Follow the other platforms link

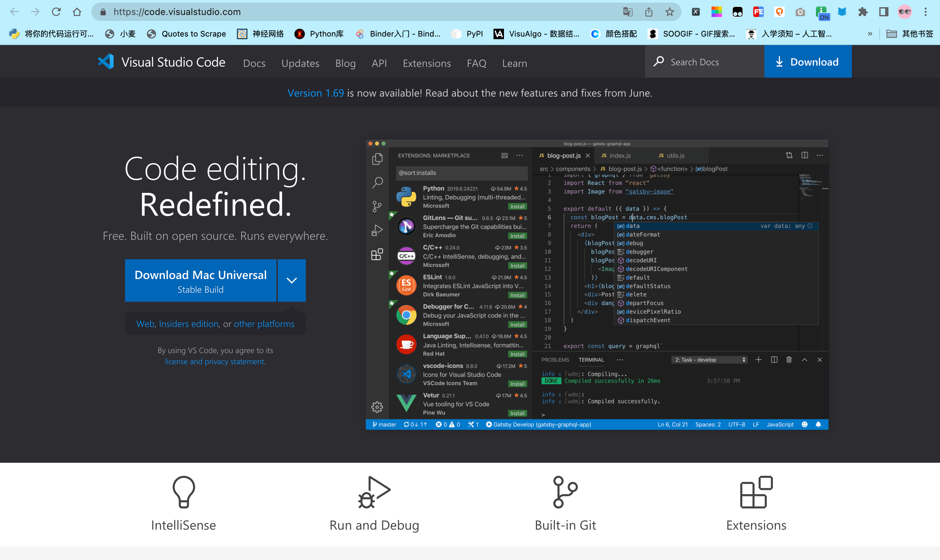click(264, 324)
